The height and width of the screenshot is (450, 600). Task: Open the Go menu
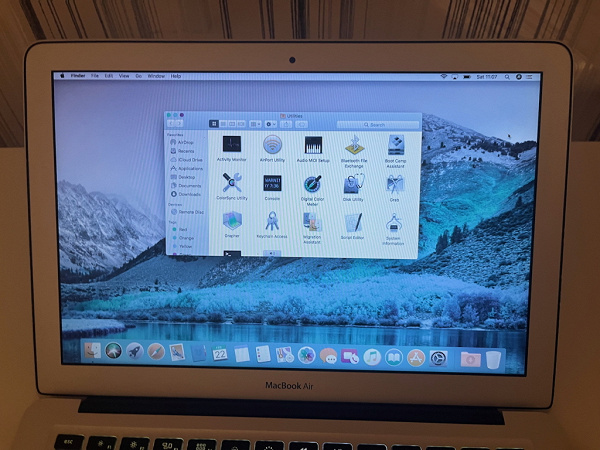(x=139, y=76)
